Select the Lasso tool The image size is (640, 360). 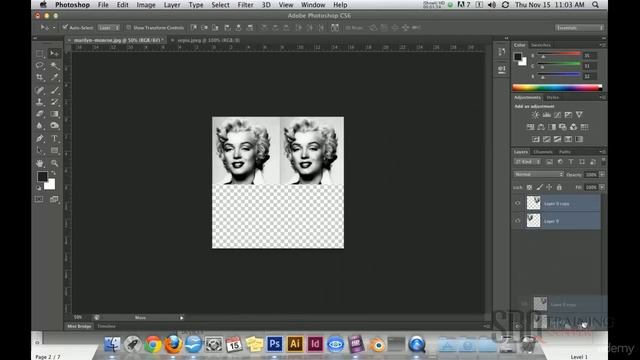(x=40, y=65)
